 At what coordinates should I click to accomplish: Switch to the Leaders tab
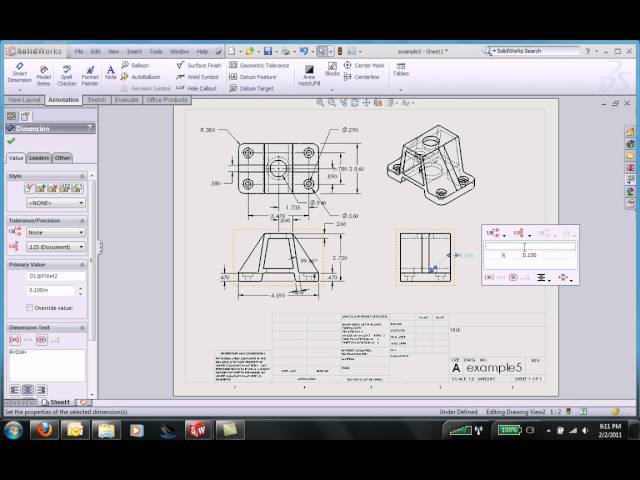point(39,158)
